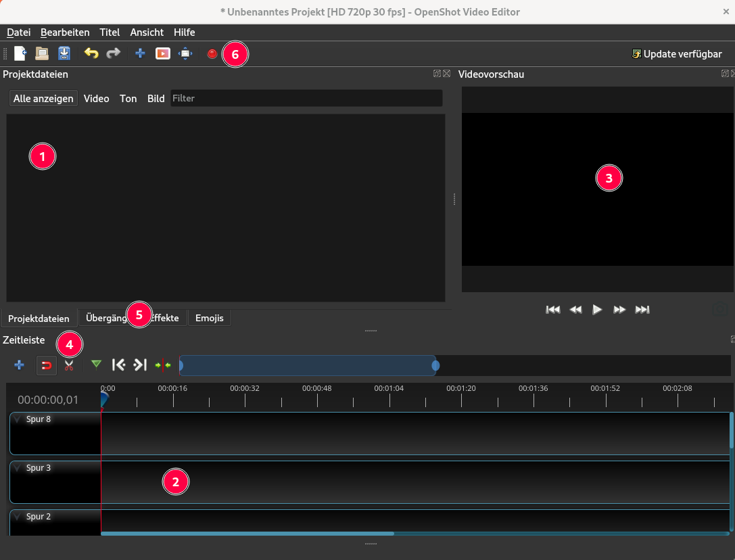Open the Ansicht menu

(147, 32)
